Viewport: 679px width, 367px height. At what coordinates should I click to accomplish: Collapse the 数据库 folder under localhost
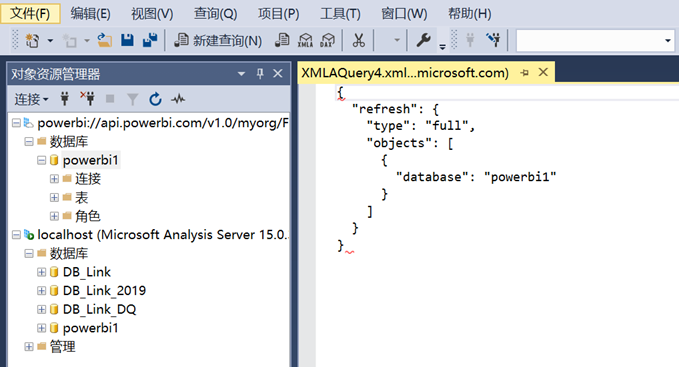point(29,253)
